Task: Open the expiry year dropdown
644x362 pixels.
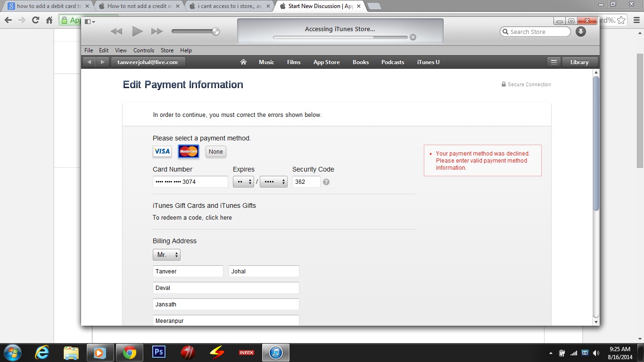Action: click(x=273, y=181)
